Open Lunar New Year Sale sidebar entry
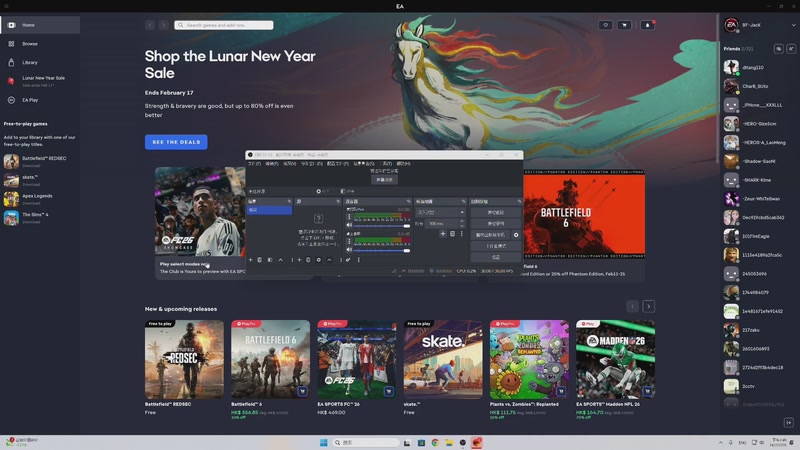The height and width of the screenshot is (450, 800). pyautogui.click(x=40, y=81)
